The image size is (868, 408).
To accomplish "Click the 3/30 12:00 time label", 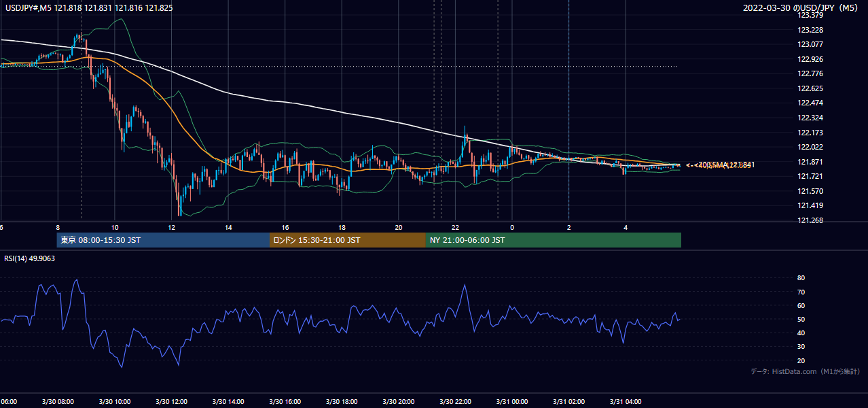I will (x=171, y=402).
